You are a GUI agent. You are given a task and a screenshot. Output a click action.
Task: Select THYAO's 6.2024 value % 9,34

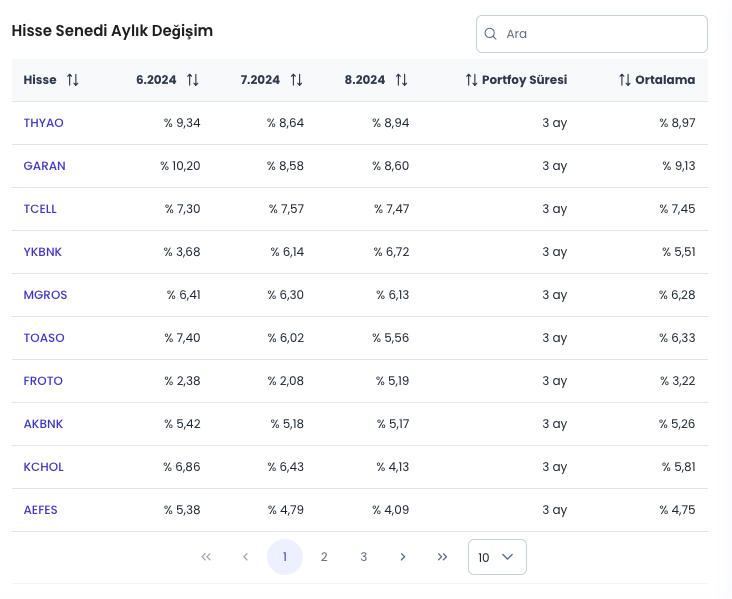point(182,123)
